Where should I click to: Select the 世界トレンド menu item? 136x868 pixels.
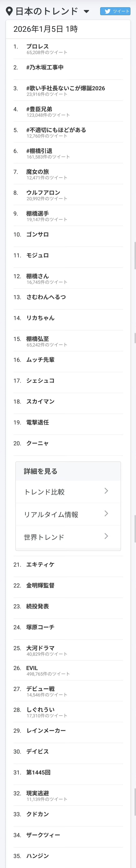44,537
